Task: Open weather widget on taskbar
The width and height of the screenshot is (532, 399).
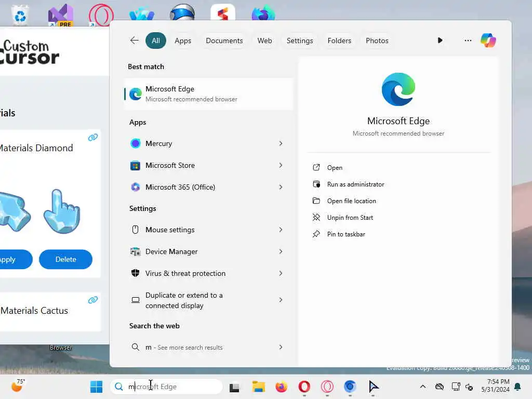Action: (18, 386)
